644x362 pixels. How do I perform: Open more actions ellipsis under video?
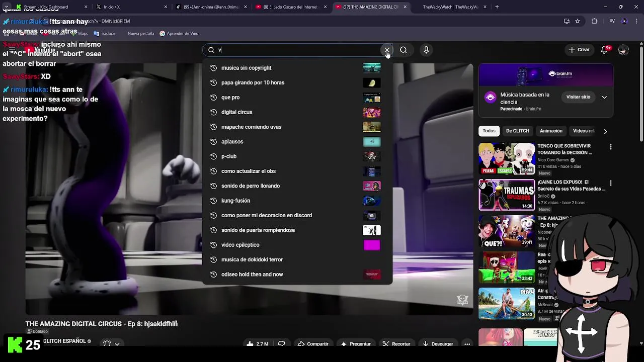coord(467,344)
